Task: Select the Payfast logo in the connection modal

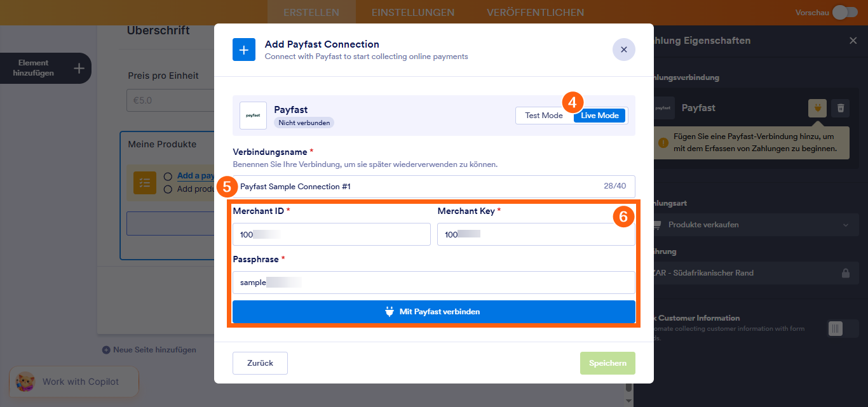Action: pos(253,116)
